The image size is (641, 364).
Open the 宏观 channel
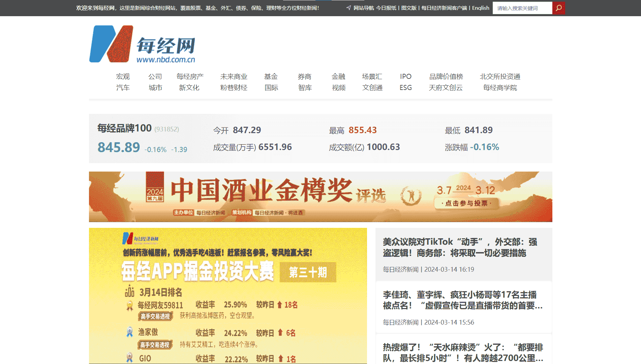pyautogui.click(x=123, y=77)
